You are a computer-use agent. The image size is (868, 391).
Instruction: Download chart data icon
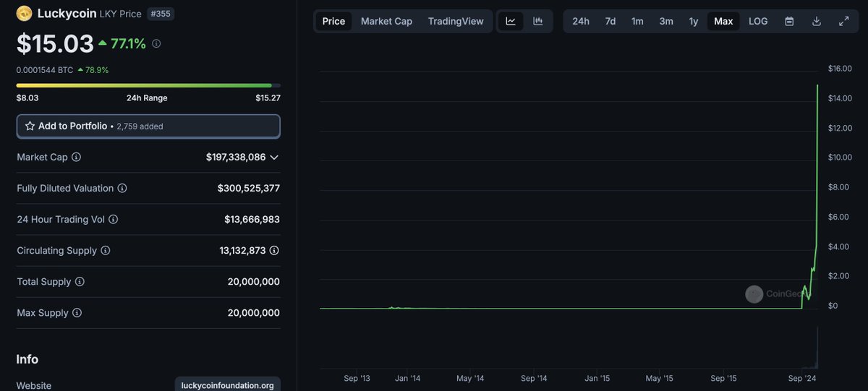817,21
